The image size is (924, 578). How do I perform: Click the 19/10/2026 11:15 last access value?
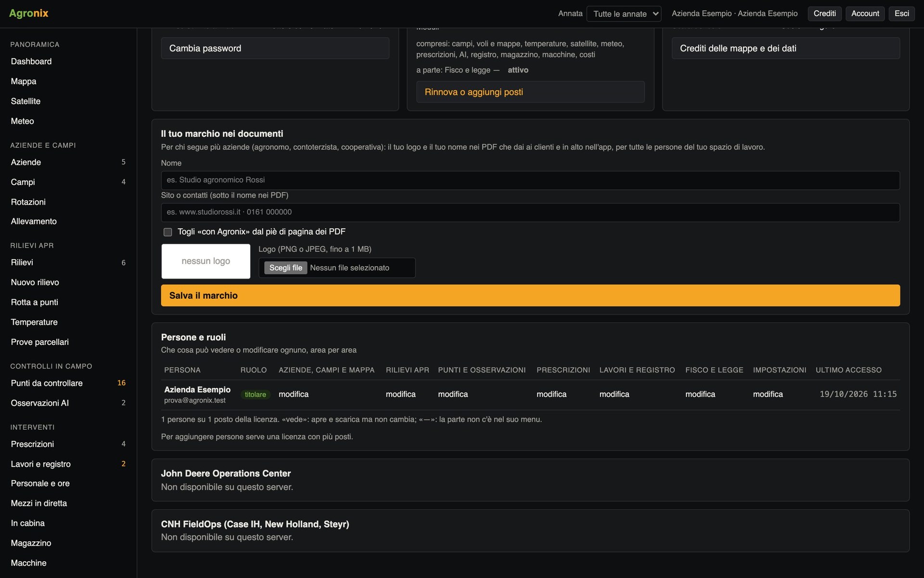[x=858, y=394]
